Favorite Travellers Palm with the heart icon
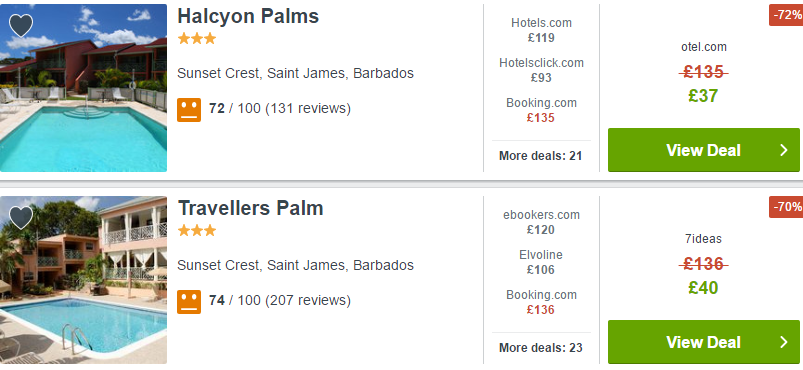 (21, 217)
